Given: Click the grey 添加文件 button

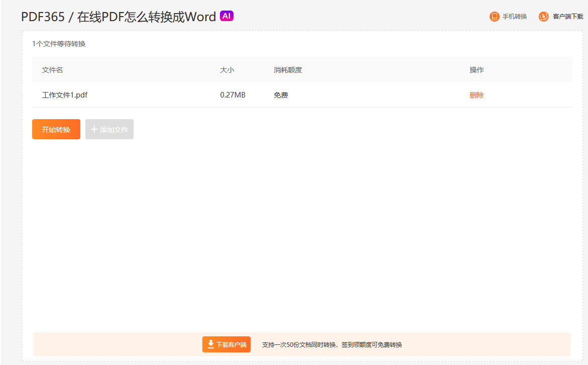Looking at the screenshot, I should 109,129.
